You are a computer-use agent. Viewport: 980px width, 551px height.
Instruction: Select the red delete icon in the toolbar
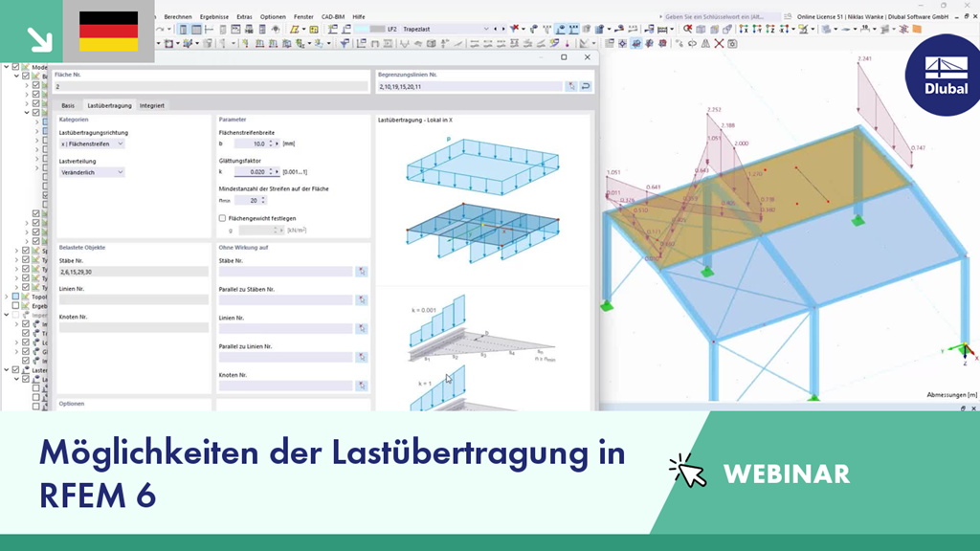[718, 42]
